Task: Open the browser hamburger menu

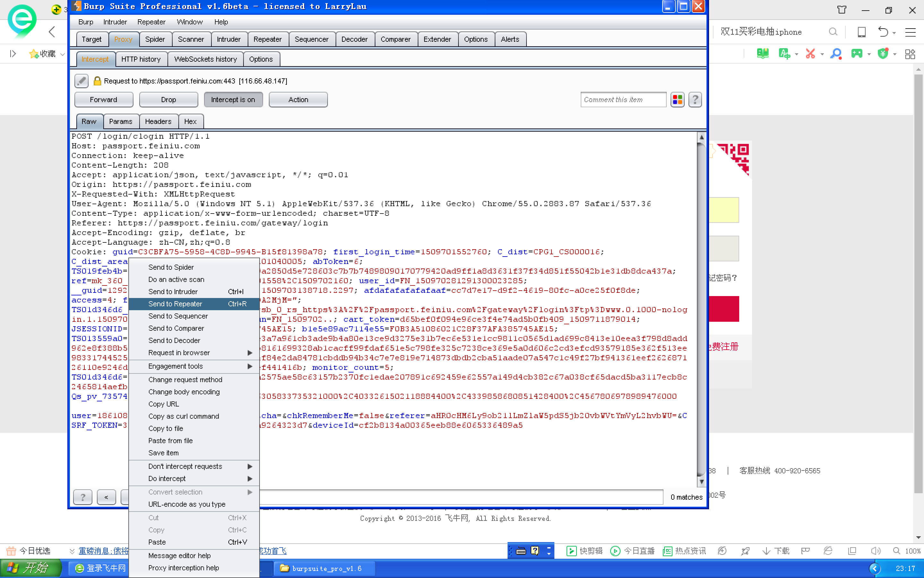Action: 910,32
